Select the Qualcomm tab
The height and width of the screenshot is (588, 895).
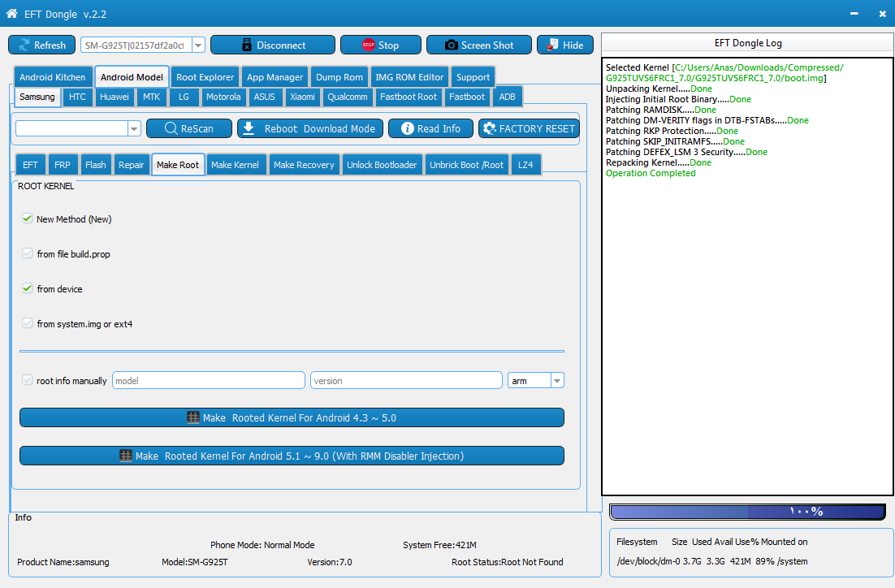click(x=347, y=97)
